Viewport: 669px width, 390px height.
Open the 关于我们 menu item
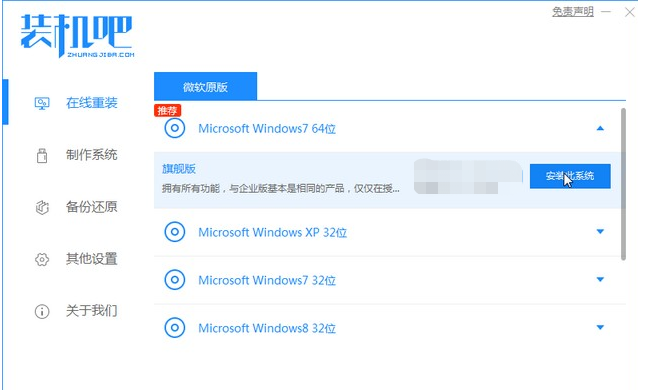(x=91, y=311)
